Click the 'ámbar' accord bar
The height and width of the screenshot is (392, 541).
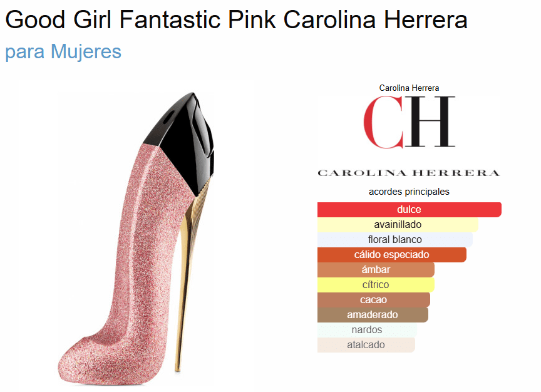point(376,269)
